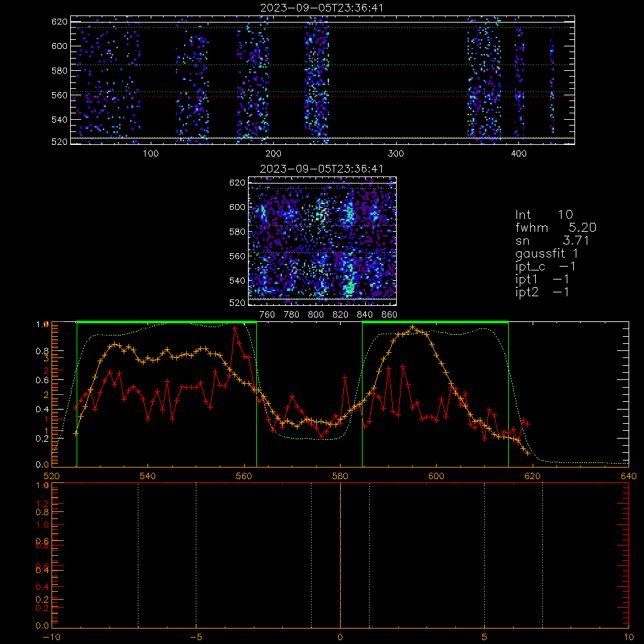Click the x-axis label 580 in profile plot
Viewport: 644px width, 644px height.
[340, 476]
